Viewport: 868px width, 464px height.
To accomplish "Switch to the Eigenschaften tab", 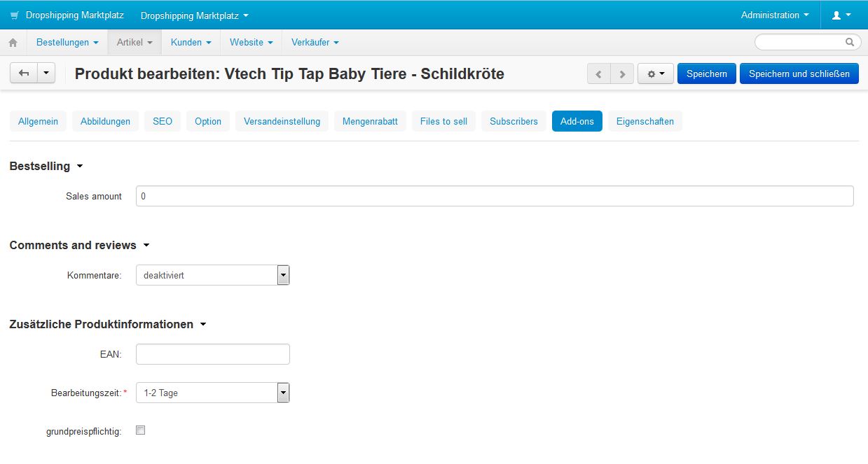I will (645, 121).
